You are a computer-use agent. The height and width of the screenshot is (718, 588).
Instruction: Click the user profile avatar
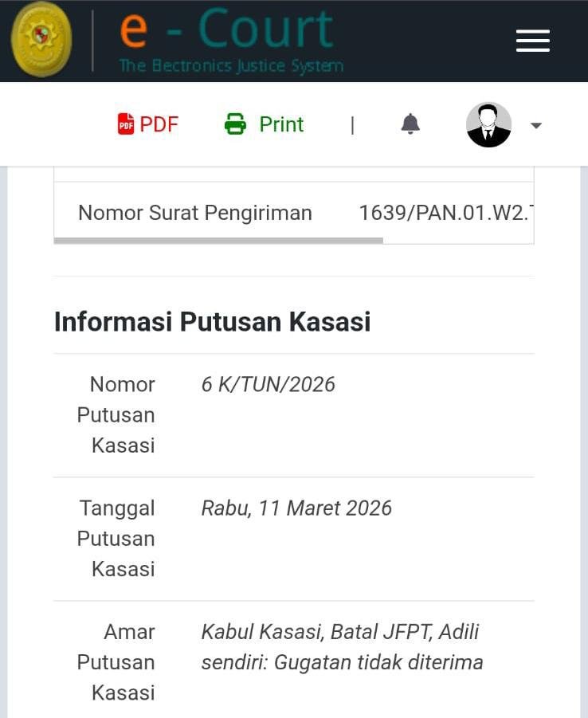(x=488, y=124)
